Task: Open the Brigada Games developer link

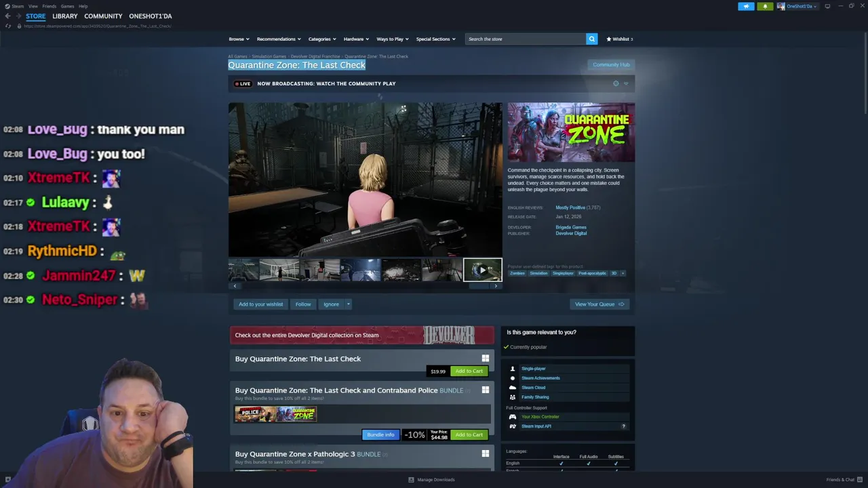Action: pos(571,227)
